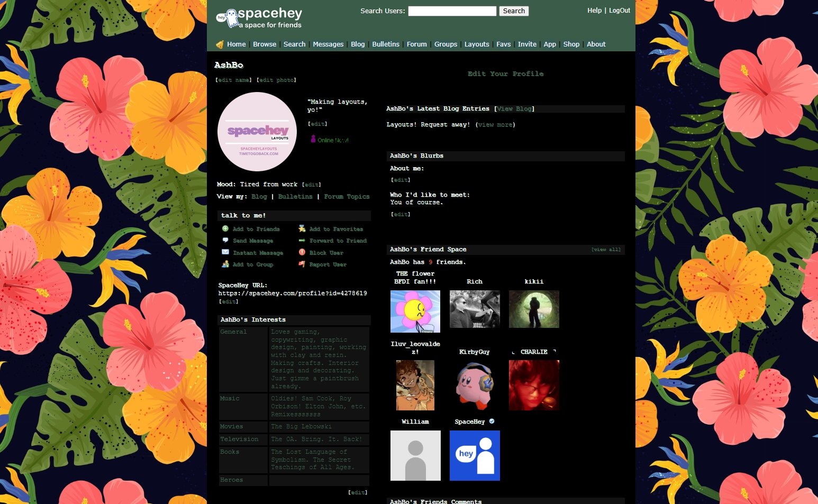818x504 pixels.
Task: Open the SpaceHey friend avatar thumbnail
Action: tap(475, 455)
